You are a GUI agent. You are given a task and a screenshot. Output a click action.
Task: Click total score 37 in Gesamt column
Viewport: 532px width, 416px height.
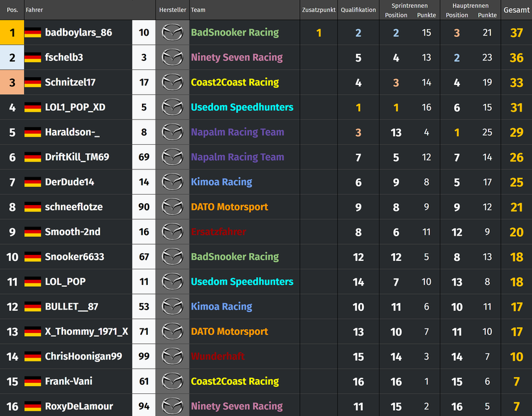click(x=516, y=33)
